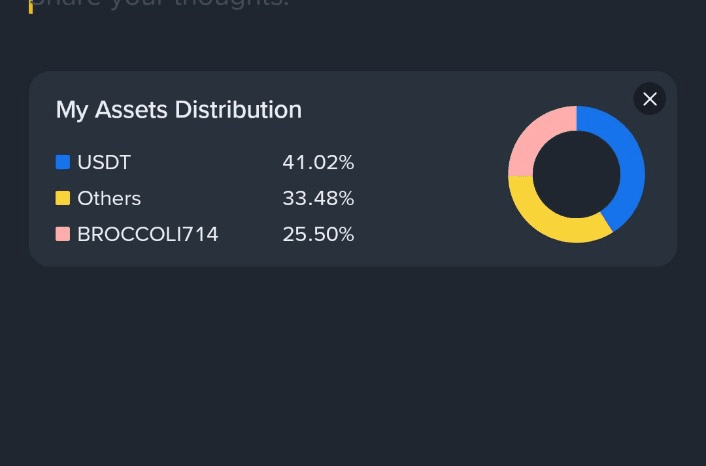Click the My Assets Distribution heading
The width and height of the screenshot is (706, 466).
tap(178, 110)
